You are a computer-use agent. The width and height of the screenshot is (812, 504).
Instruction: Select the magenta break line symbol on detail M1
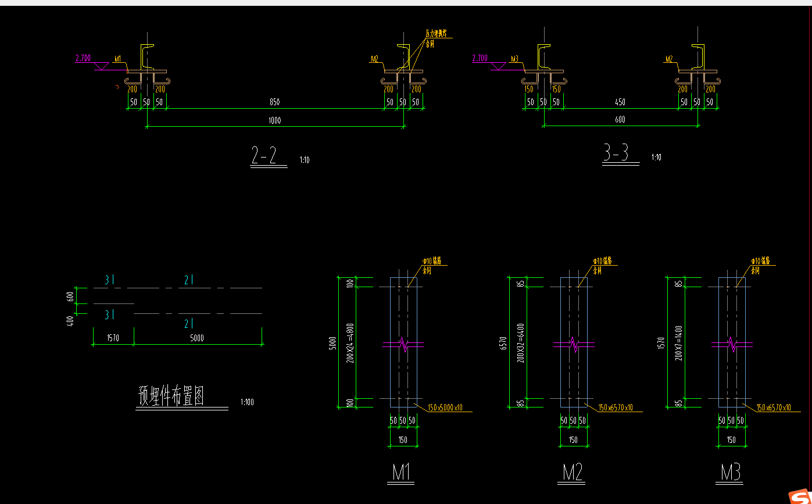pos(403,345)
